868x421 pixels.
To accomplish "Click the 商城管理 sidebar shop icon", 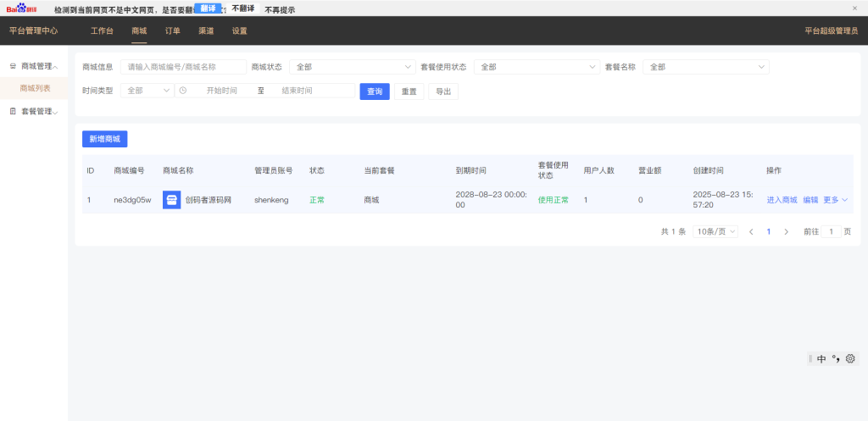I will click(13, 66).
